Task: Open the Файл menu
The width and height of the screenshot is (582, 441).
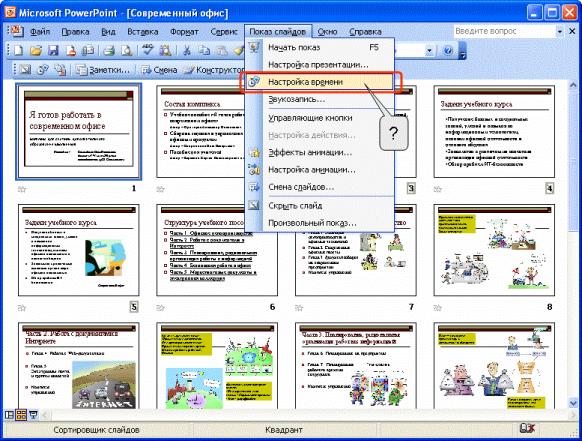Action: tap(40, 32)
